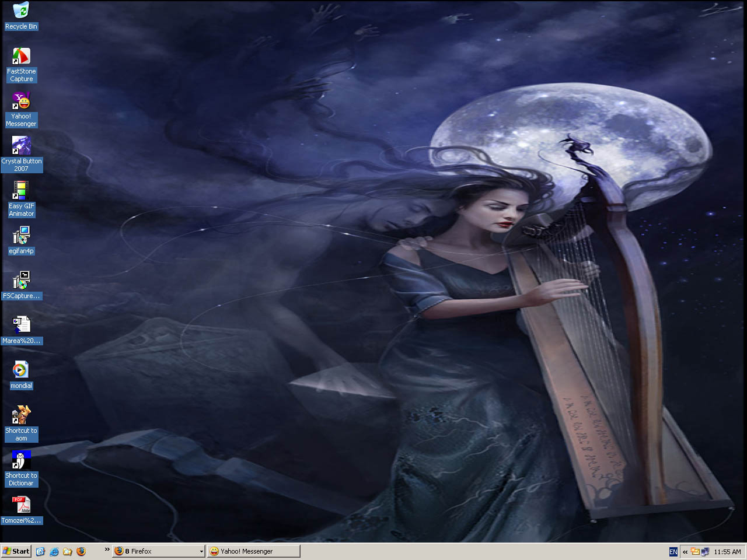The width and height of the screenshot is (747, 560).
Task: Launch Internet Explorer from Quick Launch
Action: pyautogui.click(x=54, y=551)
